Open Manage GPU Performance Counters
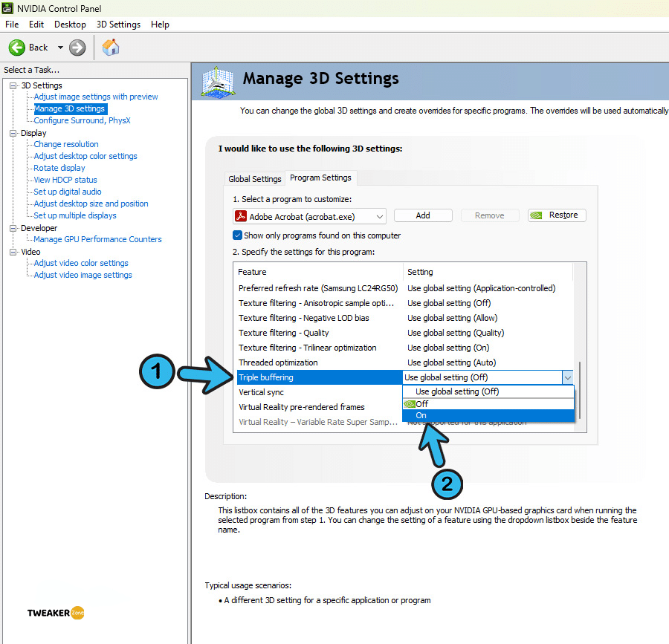The width and height of the screenshot is (669, 644). [x=97, y=239]
